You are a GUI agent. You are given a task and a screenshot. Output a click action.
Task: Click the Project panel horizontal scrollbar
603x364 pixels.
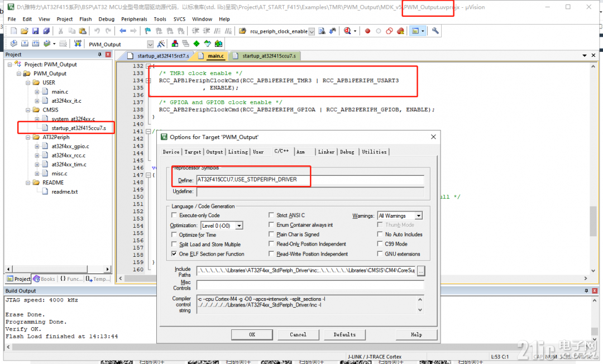tap(58, 269)
